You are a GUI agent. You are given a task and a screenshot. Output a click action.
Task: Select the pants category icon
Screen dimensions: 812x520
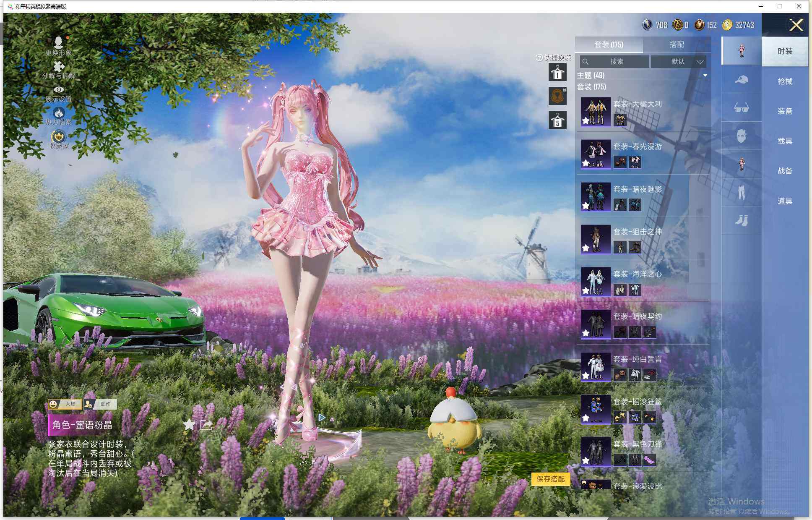click(741, 193)
